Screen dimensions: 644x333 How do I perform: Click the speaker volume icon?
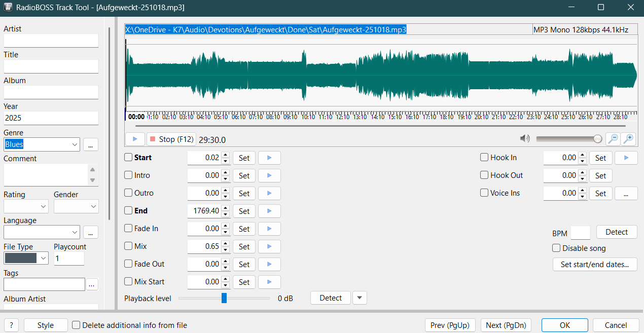[525, 139]
